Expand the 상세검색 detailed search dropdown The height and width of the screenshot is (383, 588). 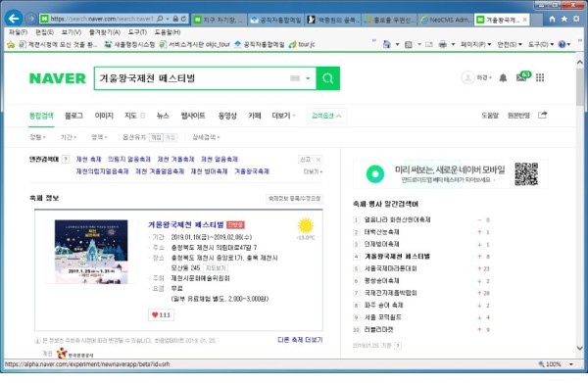(206, 137)
